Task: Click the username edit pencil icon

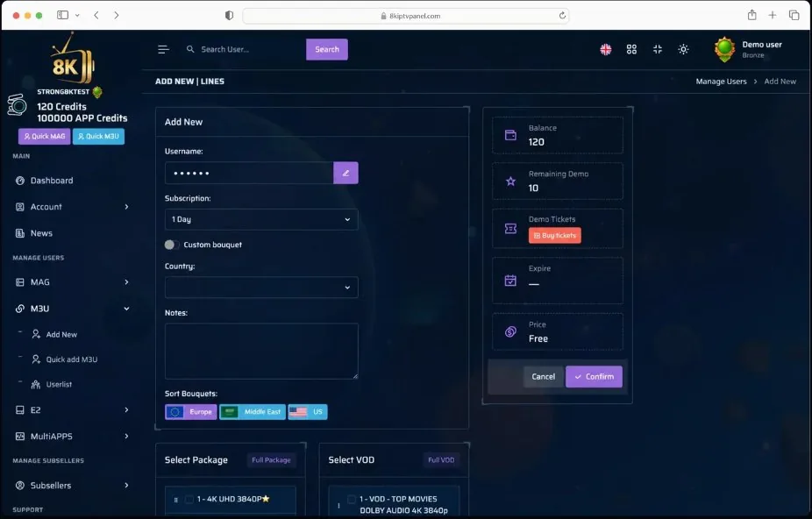Action: (345, 173)
